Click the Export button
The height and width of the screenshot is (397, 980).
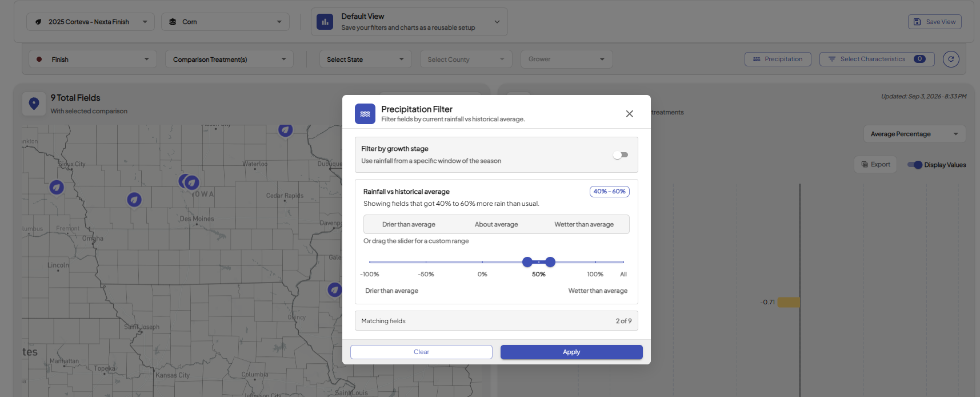tap(875, 165)
